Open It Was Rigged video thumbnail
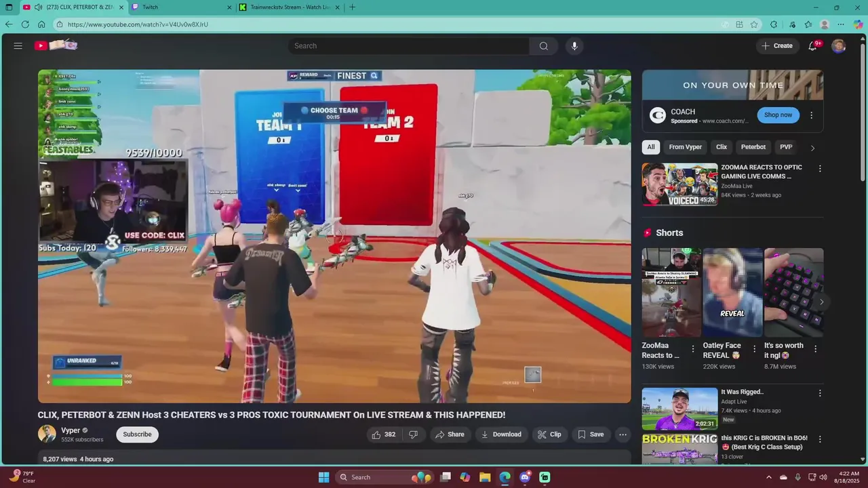Viewport: 868px width, 488px height. [679, 409]
